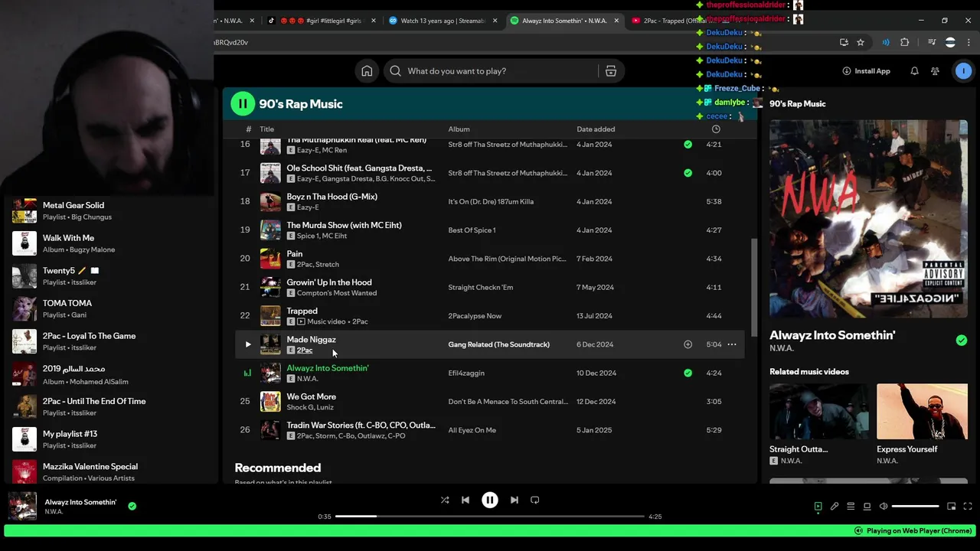Screen dimensions: 980x551
Task: Toggle shuffle in the player bar
Action: [x=445, y=500]
